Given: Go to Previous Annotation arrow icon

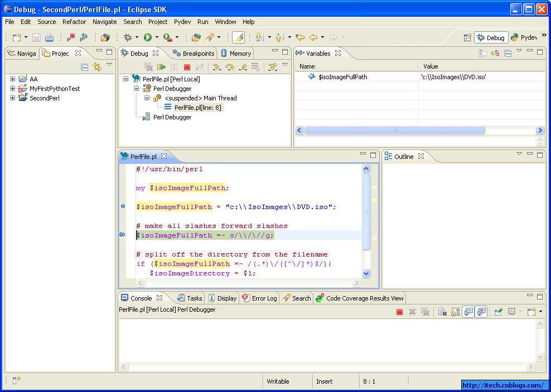Looking at the screenshot, I should click(280, 37).
